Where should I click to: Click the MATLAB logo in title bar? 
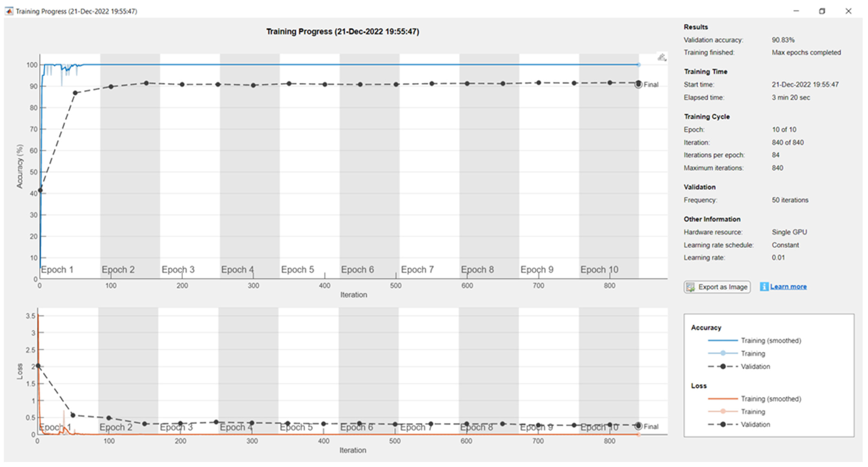coord(9,11)
